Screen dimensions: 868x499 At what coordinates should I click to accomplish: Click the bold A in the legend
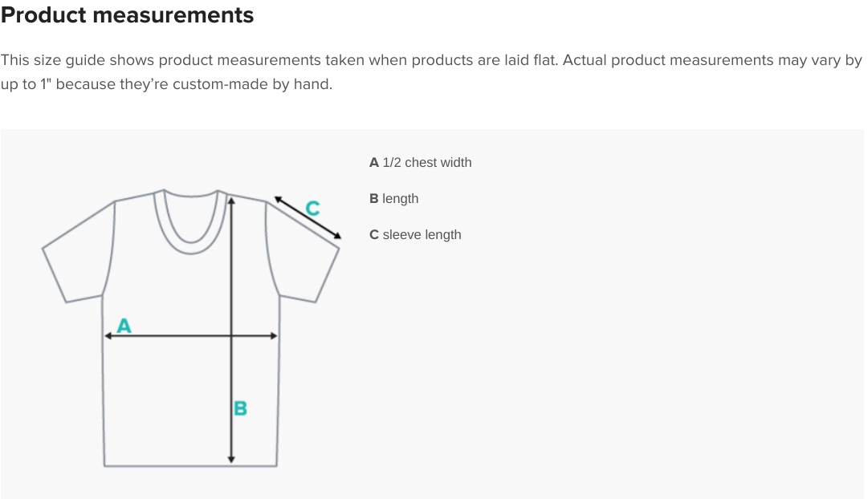pyautogui.click(x=374, y=163)
